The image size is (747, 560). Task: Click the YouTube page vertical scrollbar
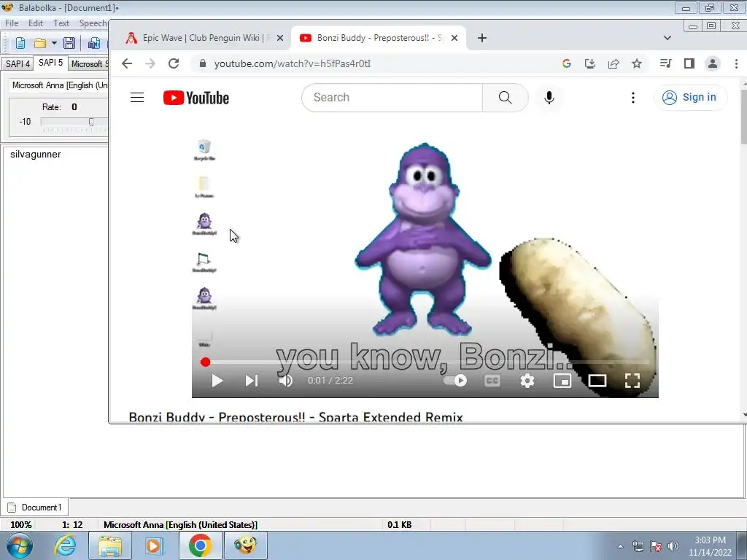[x=743, y=117]
